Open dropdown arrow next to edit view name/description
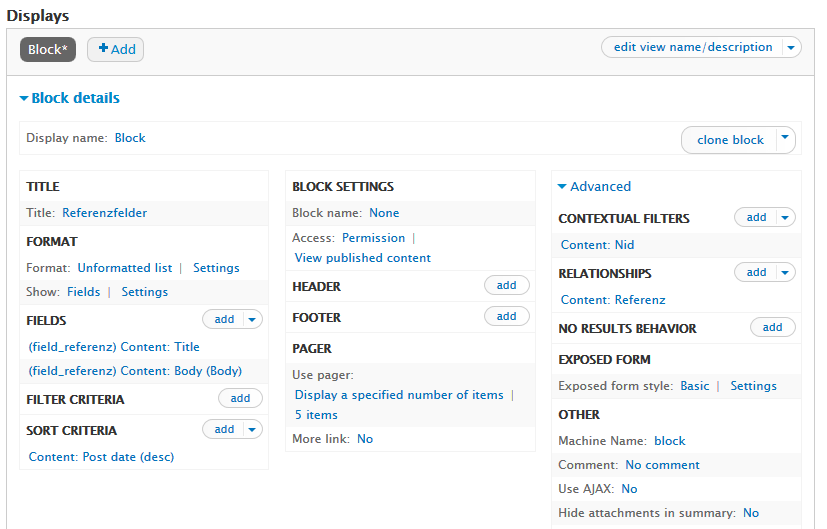Viewport: 827px width, 529px height. pyautogui.click(x=791, y=47)
